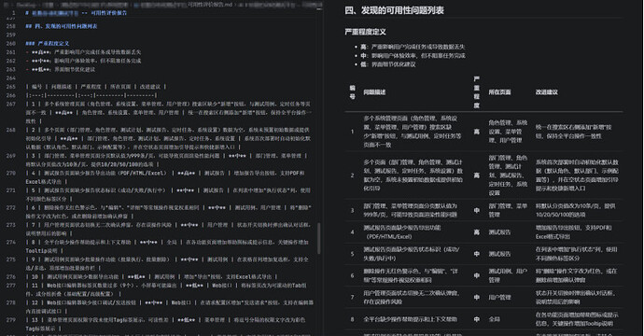This screenshot has height=336, width=644.
Task: Click line number 260 in the editor gutter
Action: point(10,43)
